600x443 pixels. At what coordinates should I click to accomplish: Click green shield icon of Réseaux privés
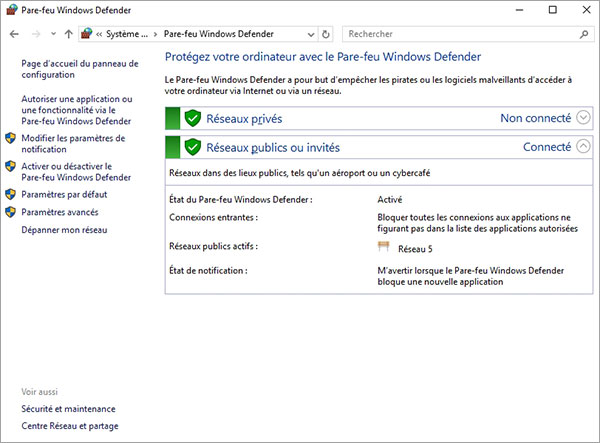[x=192, y=118]
